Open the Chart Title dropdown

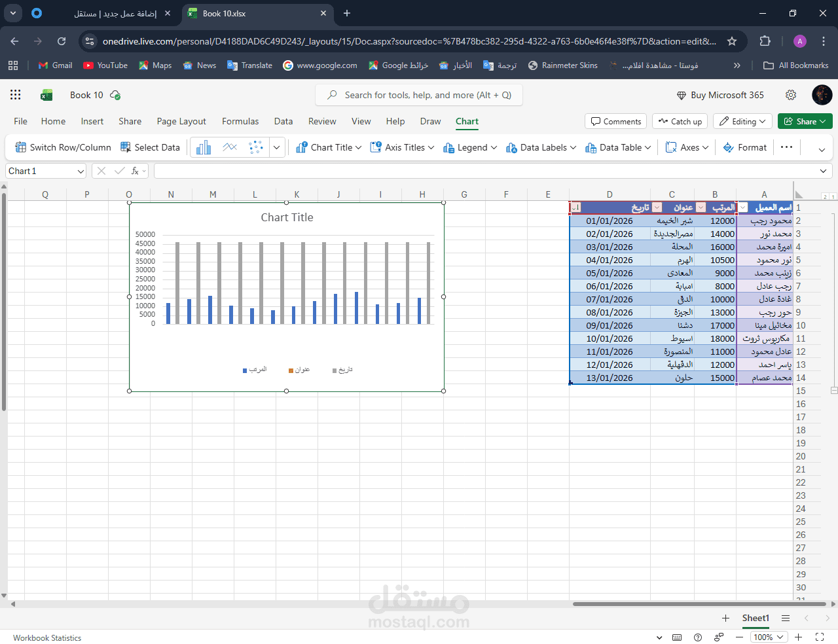[x=329, y=147]
